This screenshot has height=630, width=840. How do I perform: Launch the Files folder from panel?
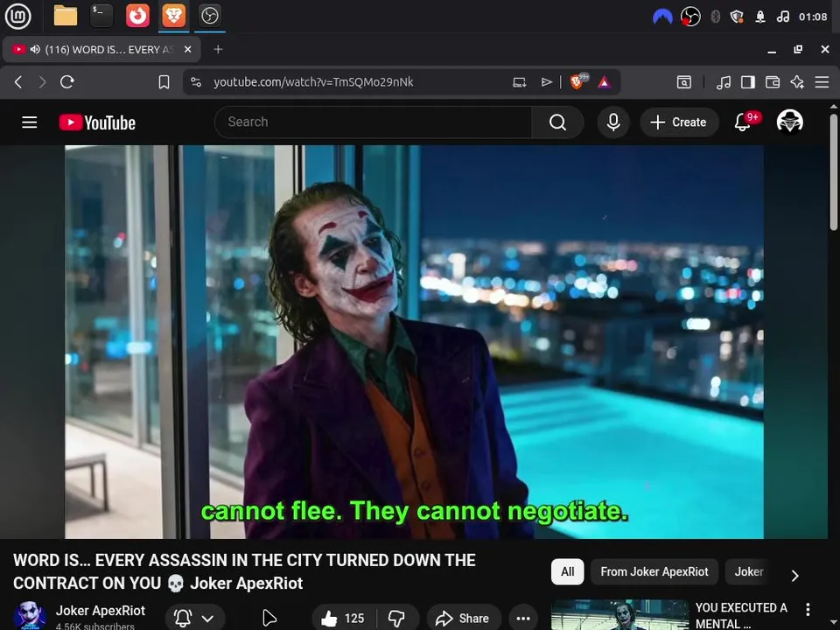(x=66, y=16)
